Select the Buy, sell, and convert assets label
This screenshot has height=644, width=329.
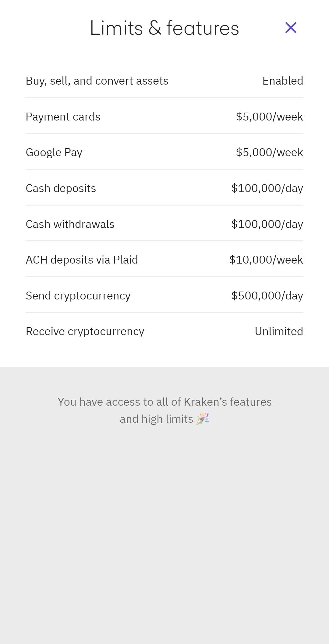(97, 81)
